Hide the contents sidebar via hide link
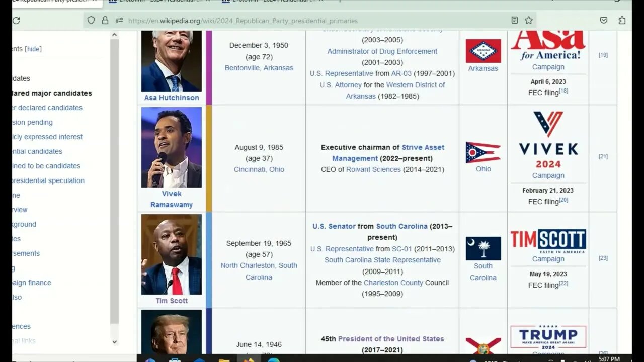 point(34,49)
